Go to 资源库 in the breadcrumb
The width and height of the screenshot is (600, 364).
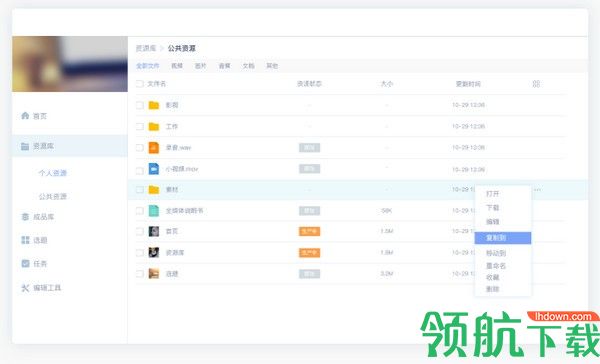click(x=146, y=48)
